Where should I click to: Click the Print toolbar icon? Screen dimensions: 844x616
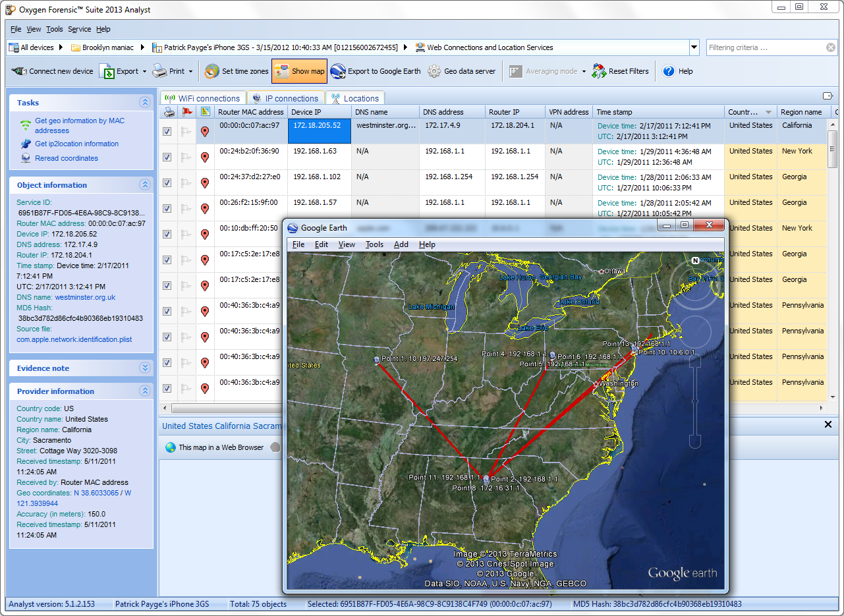(x=159, y=71)
